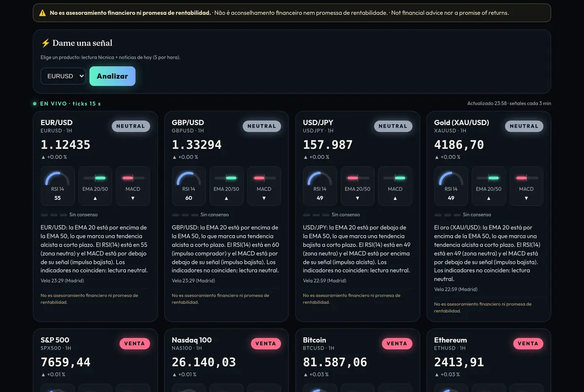Click the Gold (XAU/USD) card title
584x392 pixels.
tap(461, 123)
